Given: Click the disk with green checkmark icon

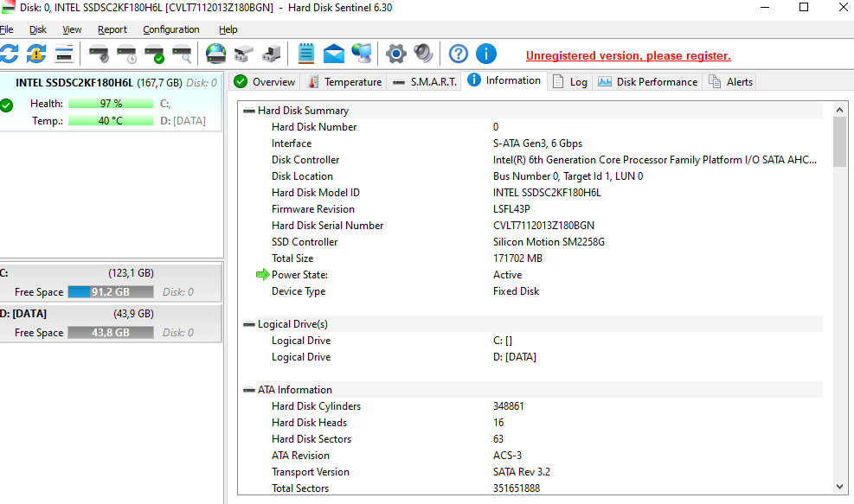Looking at the screenshot, I should [154, 54].
